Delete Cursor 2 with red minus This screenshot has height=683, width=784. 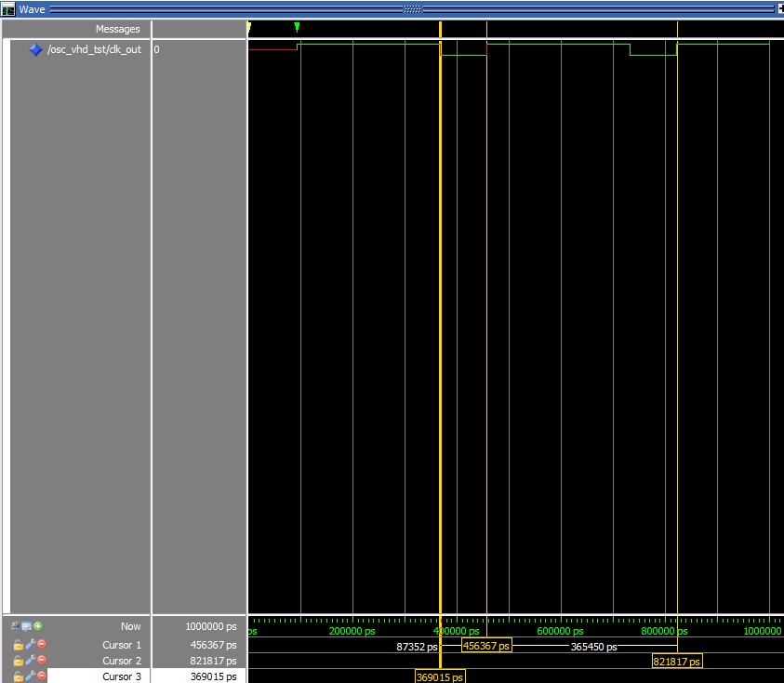[42, 660]
